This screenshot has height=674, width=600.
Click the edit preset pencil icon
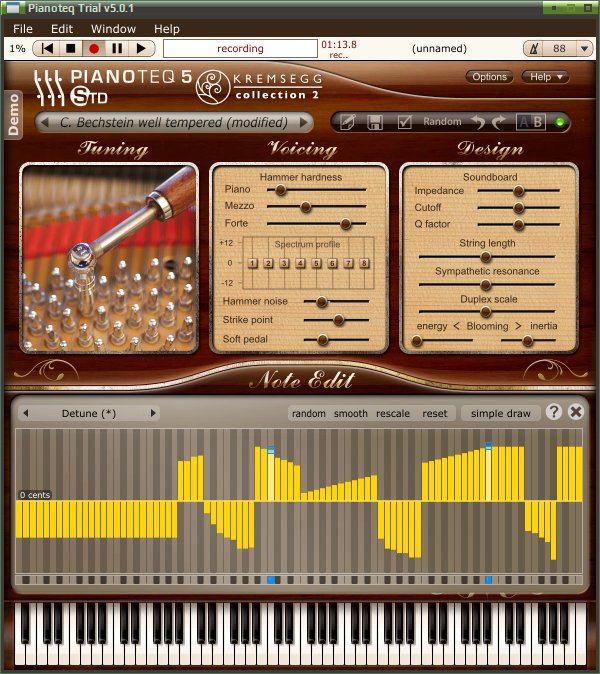tap(347, 122)
